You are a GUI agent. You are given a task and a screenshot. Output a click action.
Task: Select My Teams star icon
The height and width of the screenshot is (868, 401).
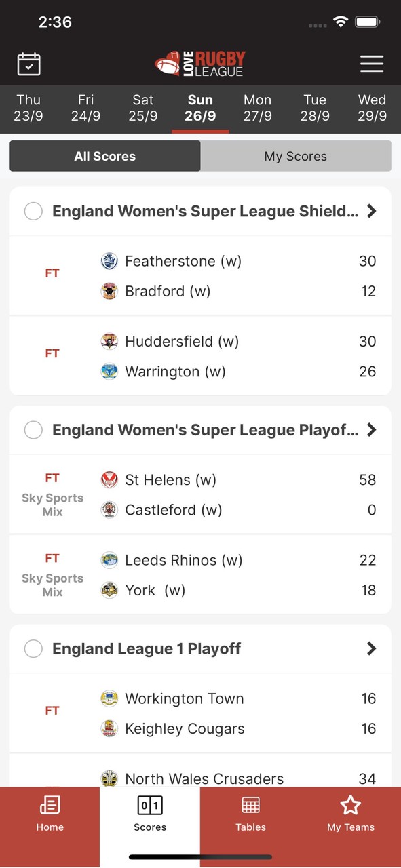(350, 807)
